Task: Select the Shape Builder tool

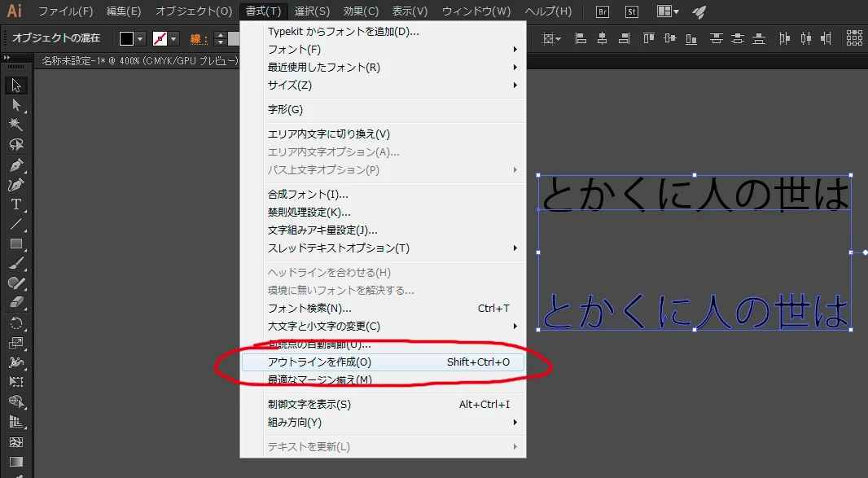Action: [x=16, y=401]
